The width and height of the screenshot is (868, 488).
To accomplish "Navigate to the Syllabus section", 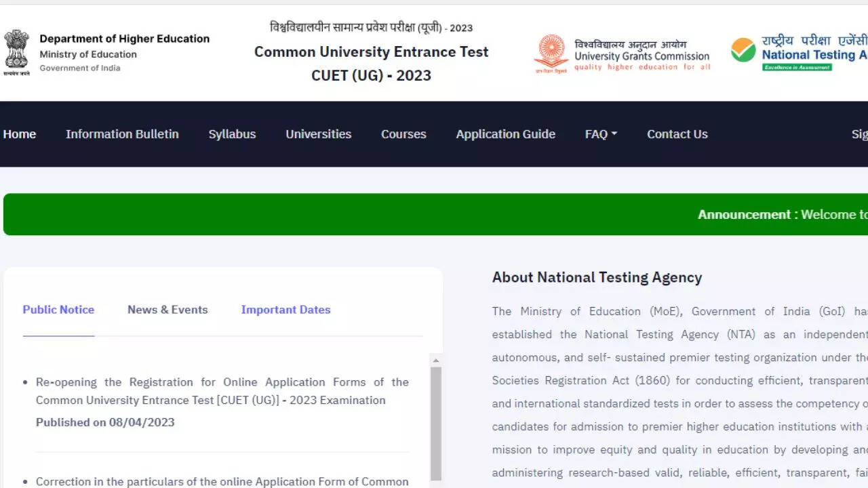I will [x=232, y=134].
